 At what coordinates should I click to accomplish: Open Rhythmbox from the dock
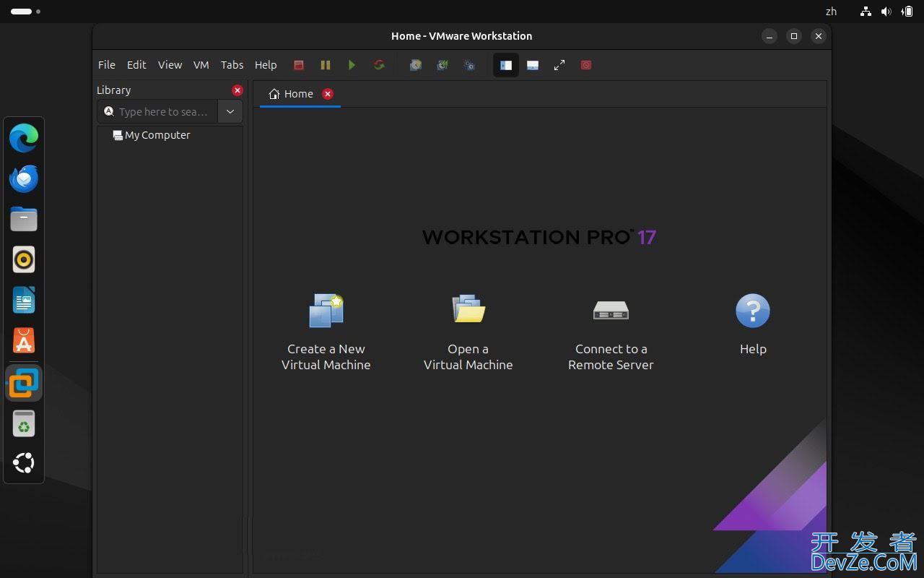point(24,259)
